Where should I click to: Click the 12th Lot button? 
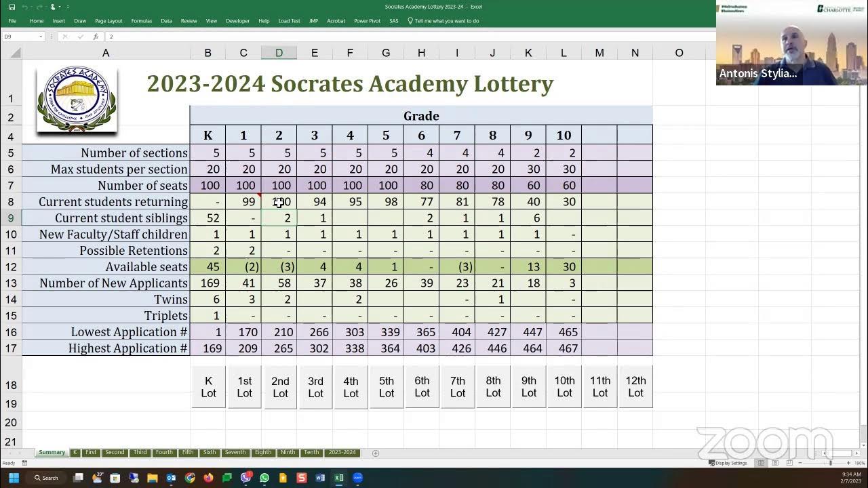pos(635,387)
